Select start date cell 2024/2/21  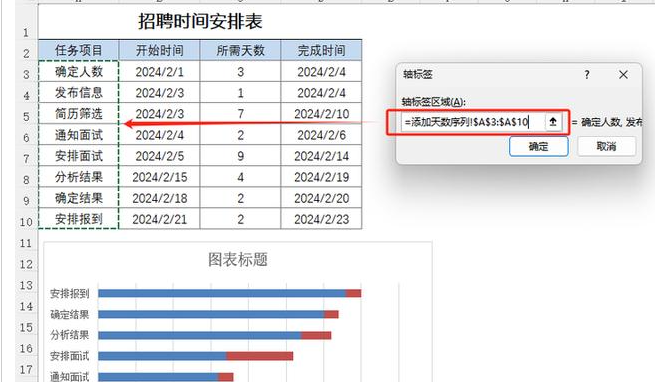click(159, 219)
